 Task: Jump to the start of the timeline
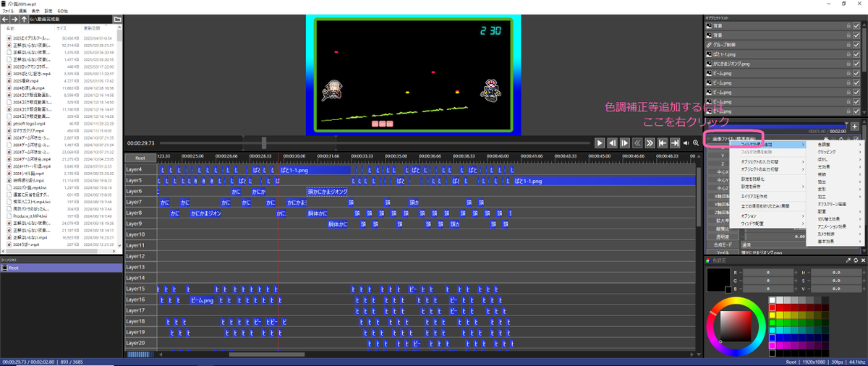click(662, 143)
